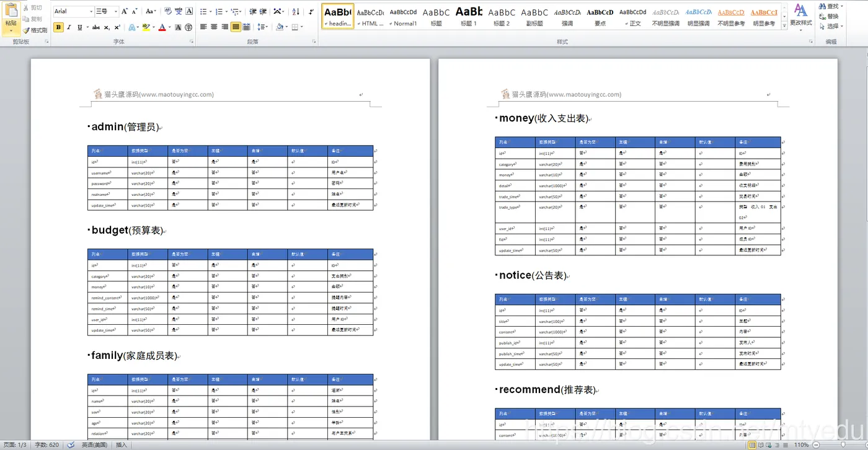Open the Select (选择) menu
Screen dimensions: 868x450
click(830, 27)
